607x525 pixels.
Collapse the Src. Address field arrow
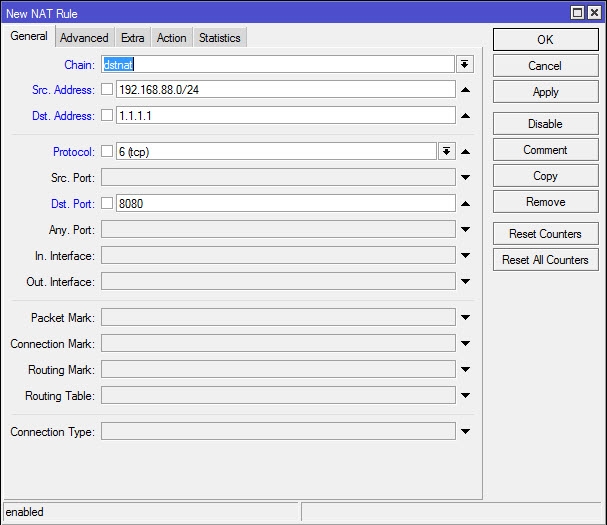pos(465,90)
